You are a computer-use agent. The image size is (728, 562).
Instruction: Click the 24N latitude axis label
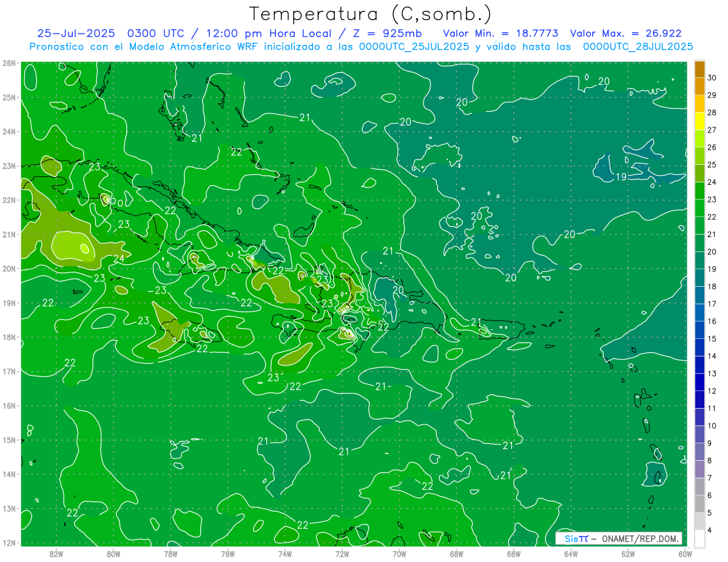point(9,132)
